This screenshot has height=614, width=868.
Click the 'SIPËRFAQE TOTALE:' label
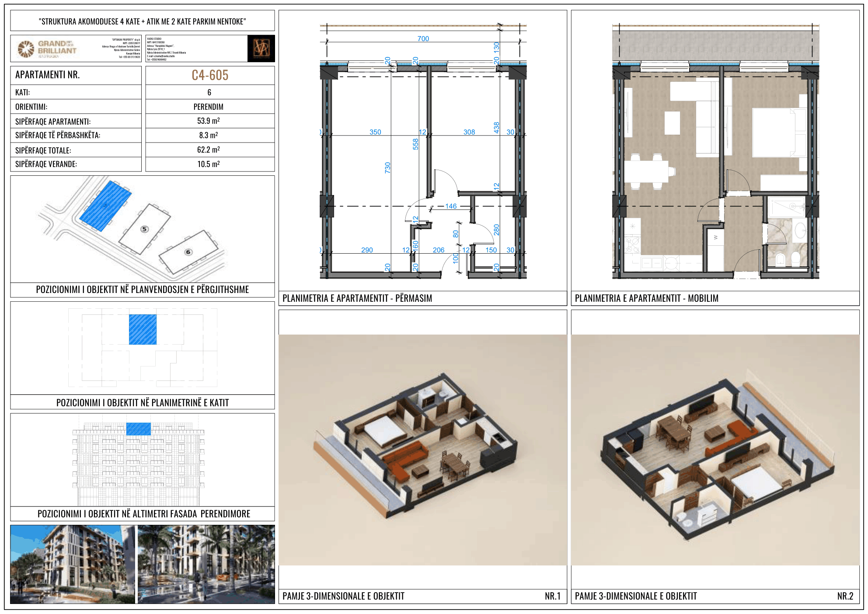(43, 150)
